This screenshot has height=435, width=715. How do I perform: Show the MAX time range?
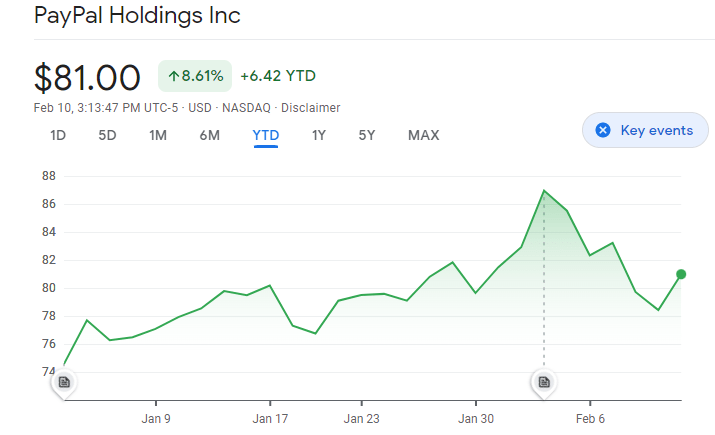click(423, 135)
